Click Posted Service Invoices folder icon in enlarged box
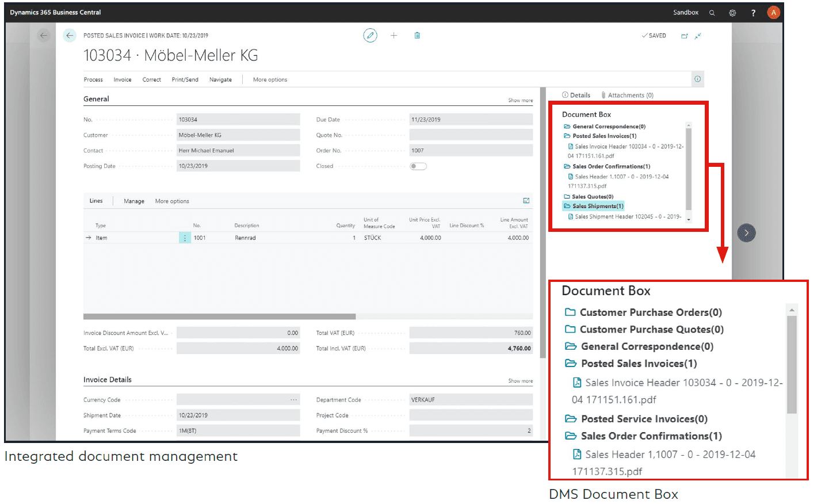Image resolution: width=825 pixels, height=504 pixels. click(x=571, y=419)
